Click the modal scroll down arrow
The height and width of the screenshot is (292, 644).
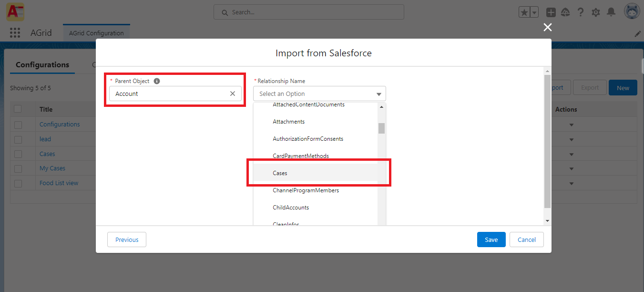pyautogui.click(x=547, y=221)
